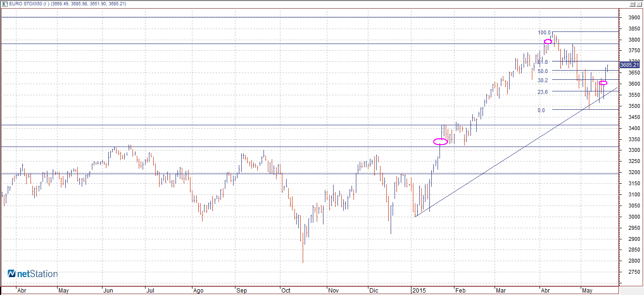Image resolution: width=644 pixels, height=295 pixels.
Task: Click the Nov date axis label
Action: point(334,291)
